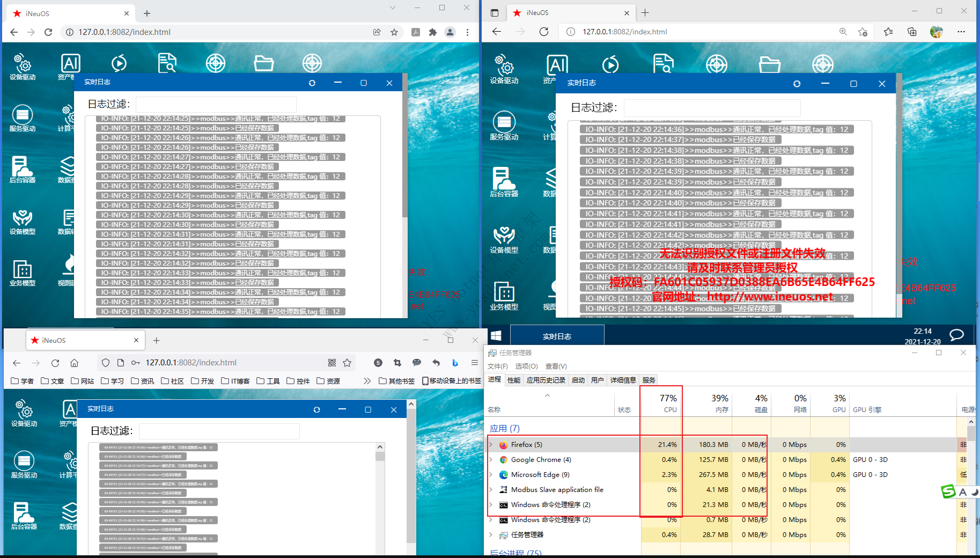
Task: Switch to 性能 tab in Task Manager
Action: (x=514, y=380)
